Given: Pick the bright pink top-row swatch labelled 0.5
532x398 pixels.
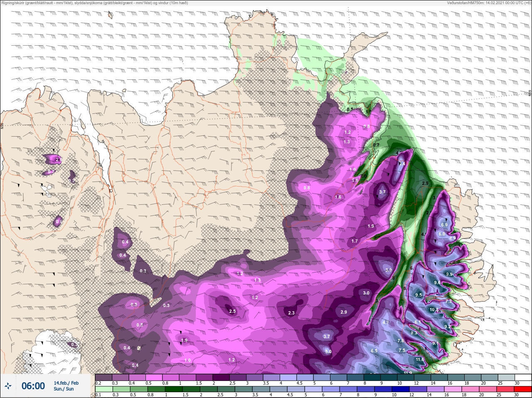Looking at the screenshot, I should (155, 377).
